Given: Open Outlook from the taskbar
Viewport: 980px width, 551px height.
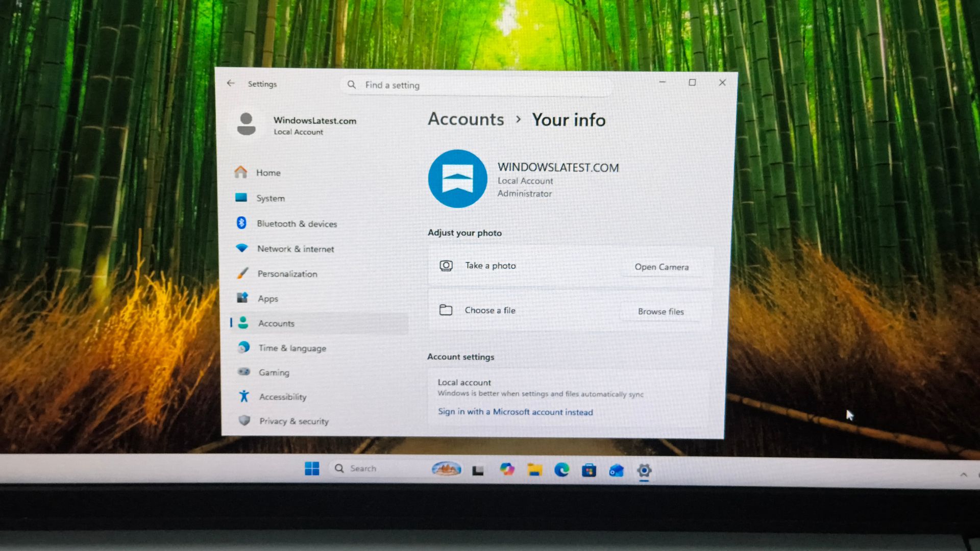Looking at the screenshot, I should tap(617, 470).
